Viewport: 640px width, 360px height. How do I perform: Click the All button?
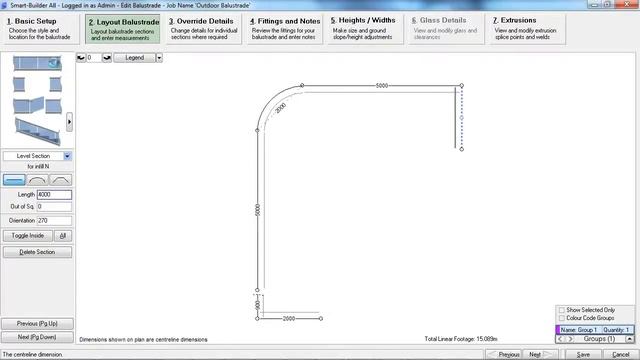pos(63,236)
